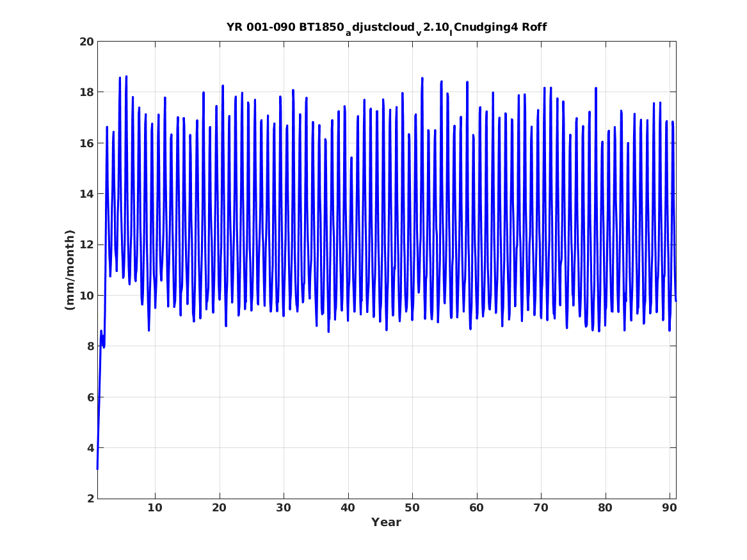Click the y-axis tick label '6'

point(90,397)
